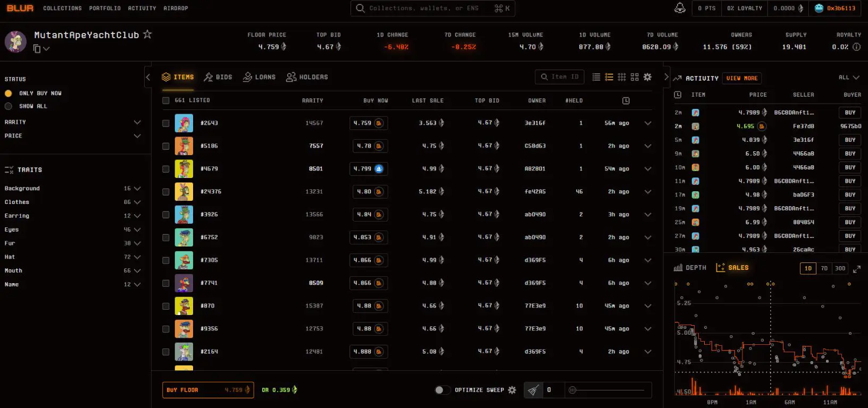
Task: Open thumbnail of item #9356
Action: (184, 329)
